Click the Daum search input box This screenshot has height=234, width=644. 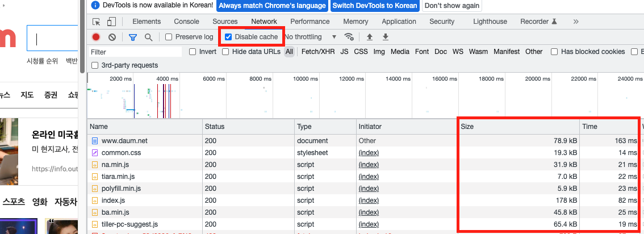coord(53,37)
